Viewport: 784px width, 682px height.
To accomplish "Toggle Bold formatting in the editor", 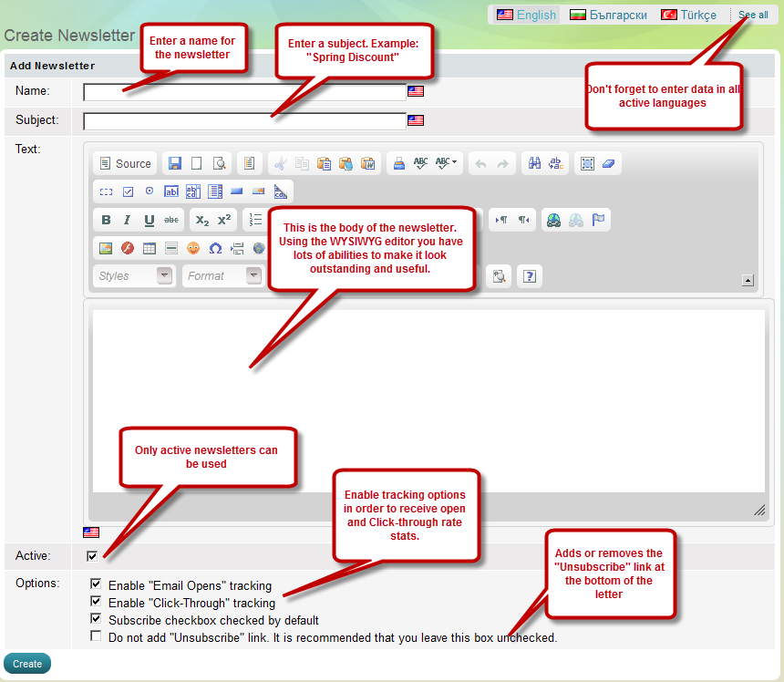I will point(106,220).
